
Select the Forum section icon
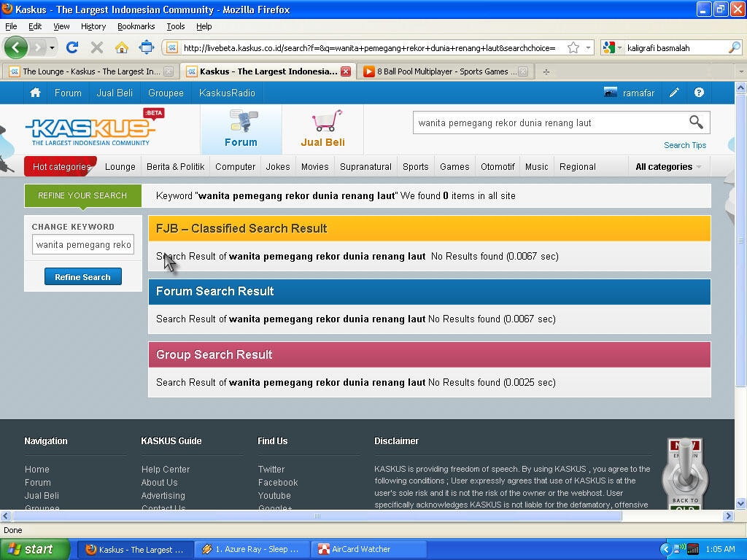pyautogui.click(x=241, y=128)
